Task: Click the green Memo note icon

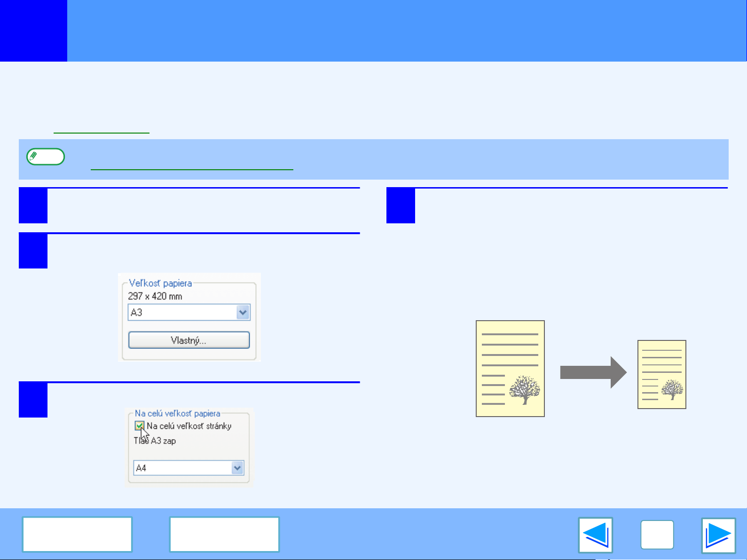Action: point(46,157)
